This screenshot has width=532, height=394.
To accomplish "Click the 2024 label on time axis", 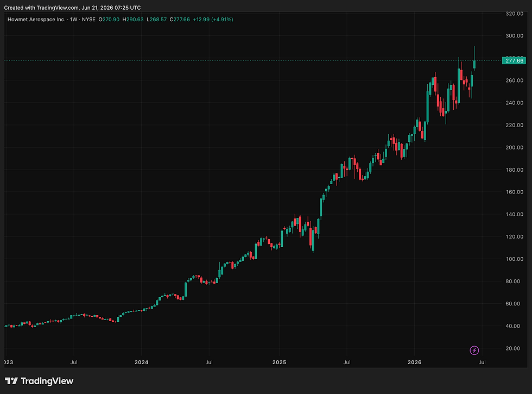I will (142, 362).
